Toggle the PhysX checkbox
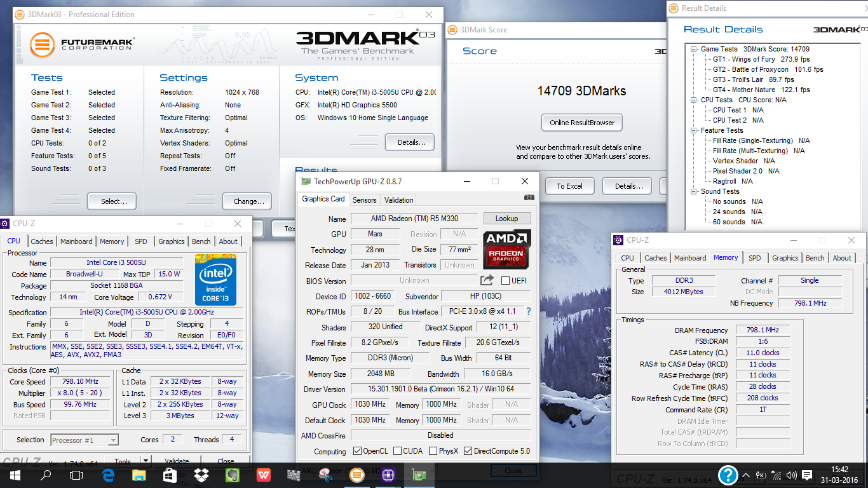The image size is (868, 488). point(433,451)
